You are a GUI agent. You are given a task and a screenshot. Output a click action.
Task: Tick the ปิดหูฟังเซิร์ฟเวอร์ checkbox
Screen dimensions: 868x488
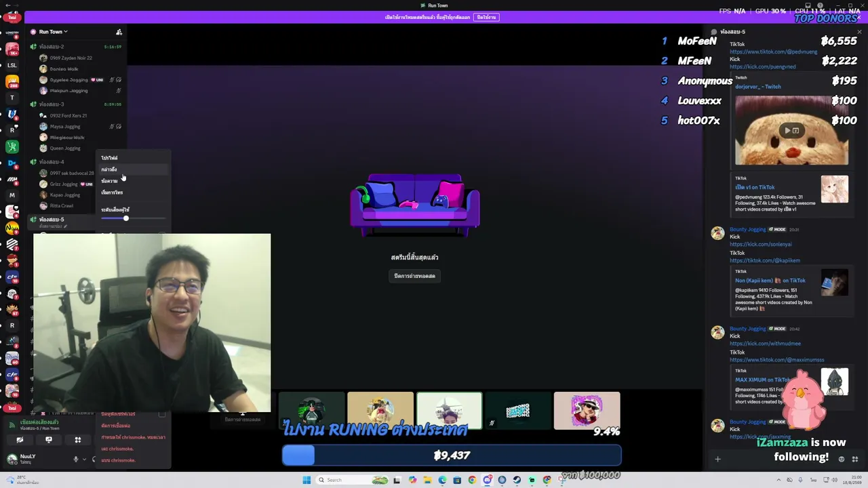pyautogui.click(x=162, y=414)
